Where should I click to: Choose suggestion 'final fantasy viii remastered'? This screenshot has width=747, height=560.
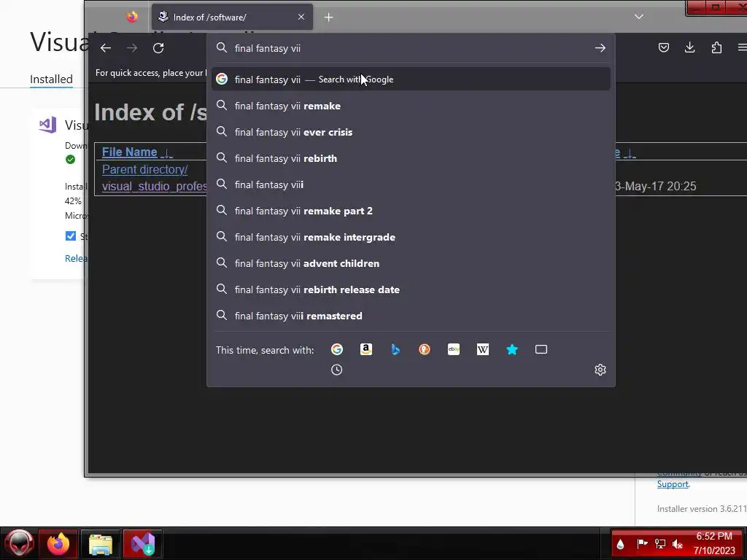point(411,315)
